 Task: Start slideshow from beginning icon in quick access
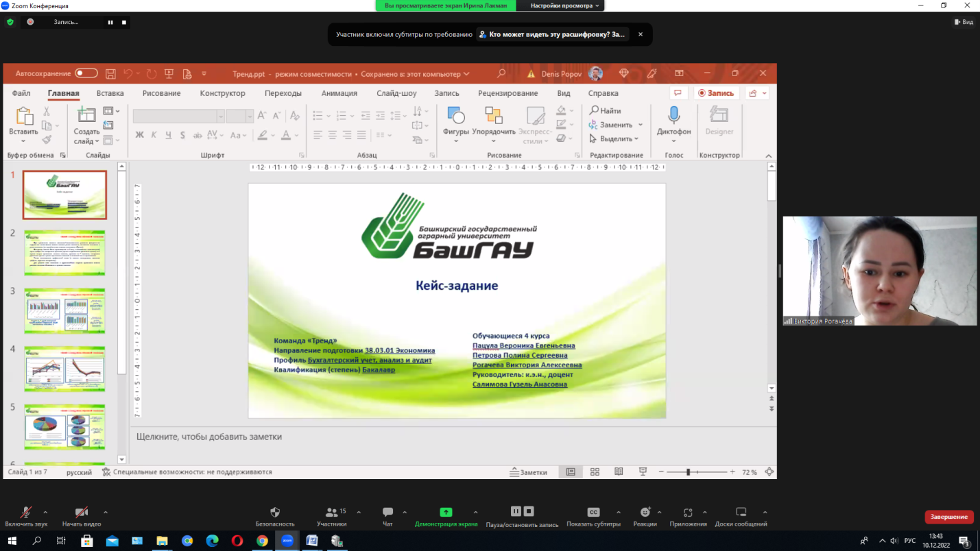click(x=169, y=73)
